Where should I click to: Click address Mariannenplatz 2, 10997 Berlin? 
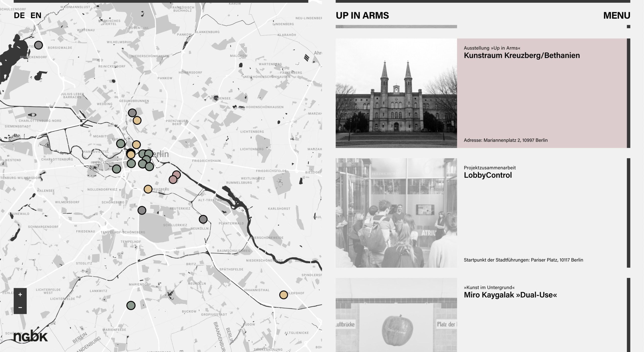coord(506,140)
